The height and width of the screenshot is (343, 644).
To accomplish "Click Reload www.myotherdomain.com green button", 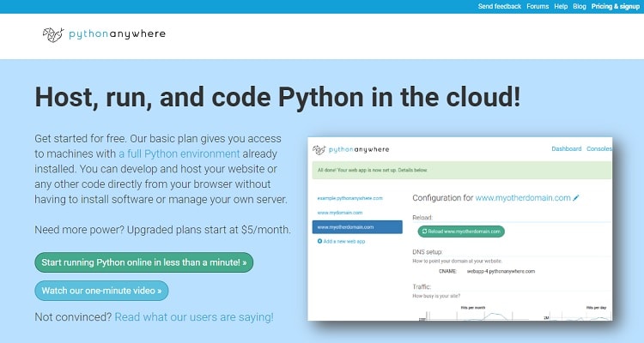I will [461, 232].
